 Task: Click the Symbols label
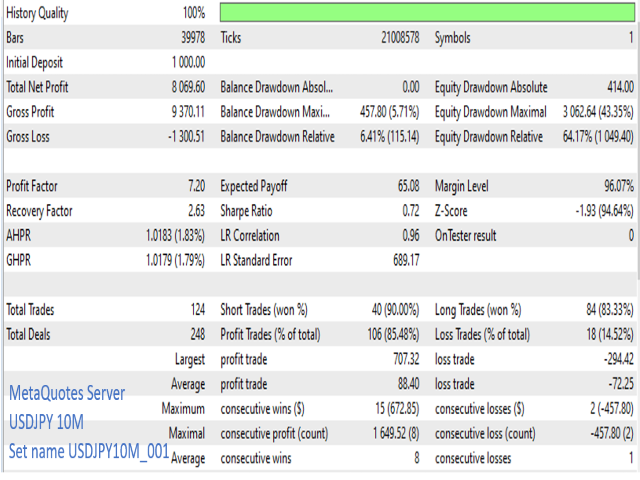[452, 38]
